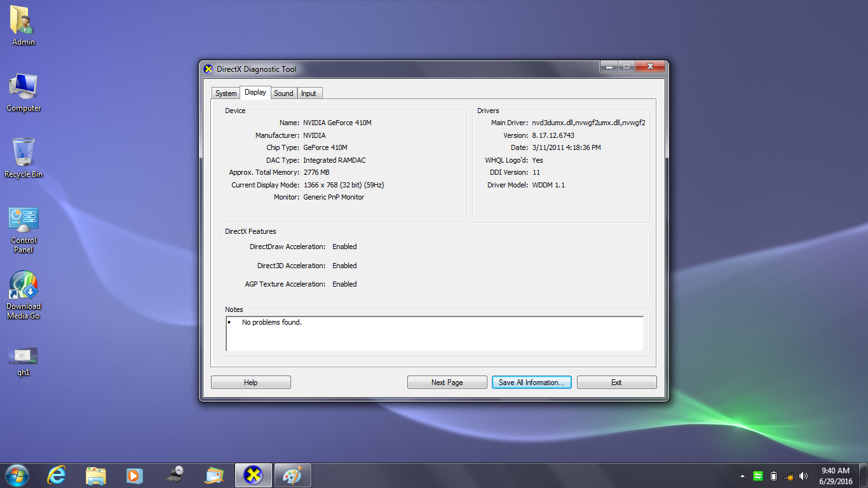This screenshot has height=488, width=868.
Task: Select the Control Panel desktop icon
Action: pos(24,229)
